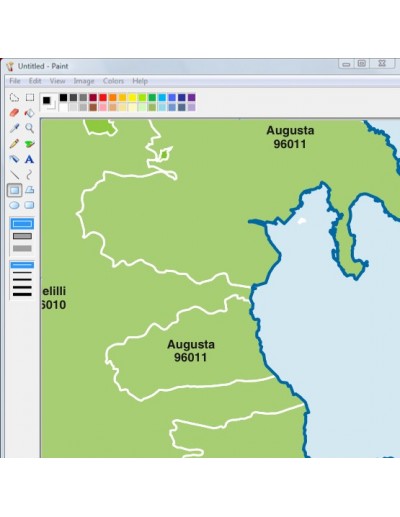Pick the orange top-row swatch
The image size is (400, 517).
coord(113,97)
